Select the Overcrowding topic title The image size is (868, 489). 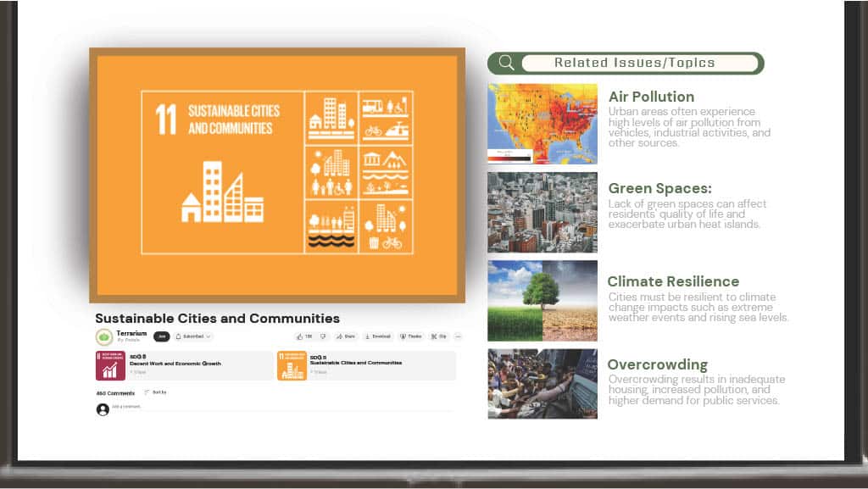coord(658,364)
